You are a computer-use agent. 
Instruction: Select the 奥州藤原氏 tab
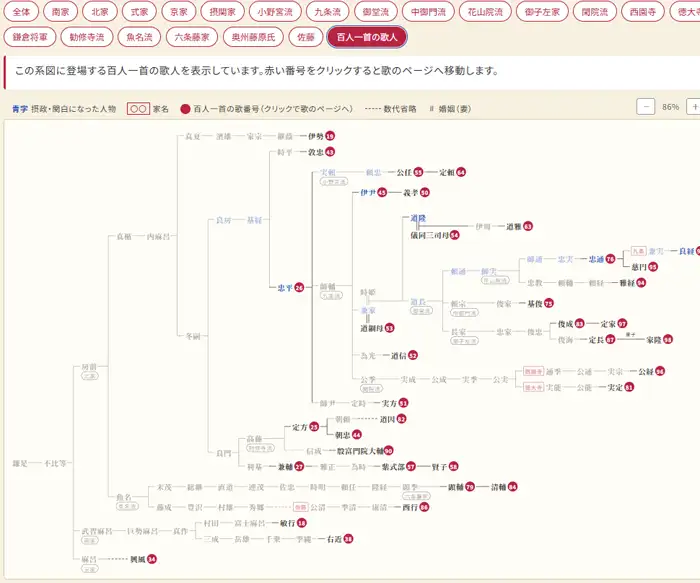point(253,37)
